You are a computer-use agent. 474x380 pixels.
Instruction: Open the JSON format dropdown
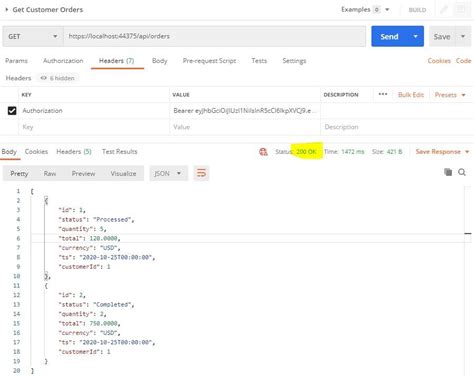(168, 173)
